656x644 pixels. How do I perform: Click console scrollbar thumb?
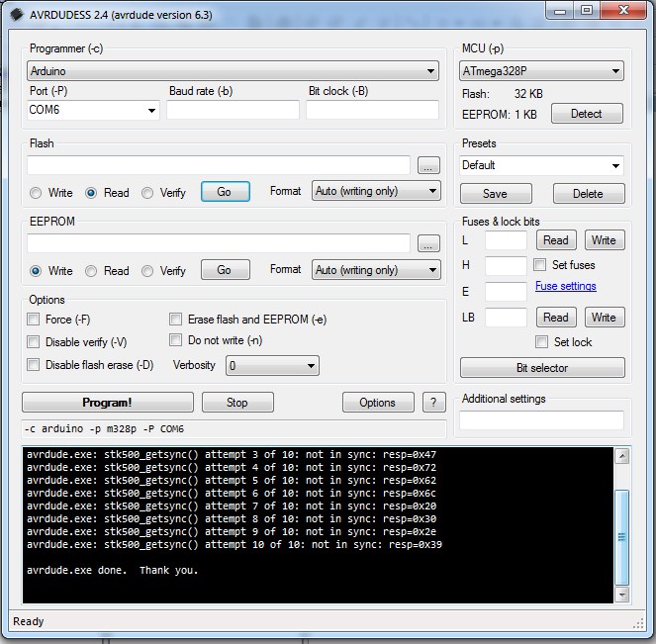click(622, 537)
